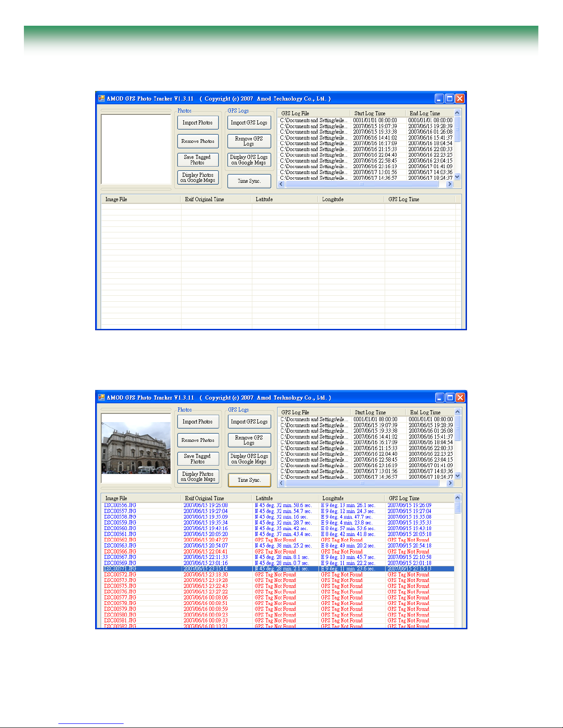Viewport: 563px width, 728px height.
Task: Maximize the lower AMOD GPS Photo Tracker window
Action: coord(450,397)
